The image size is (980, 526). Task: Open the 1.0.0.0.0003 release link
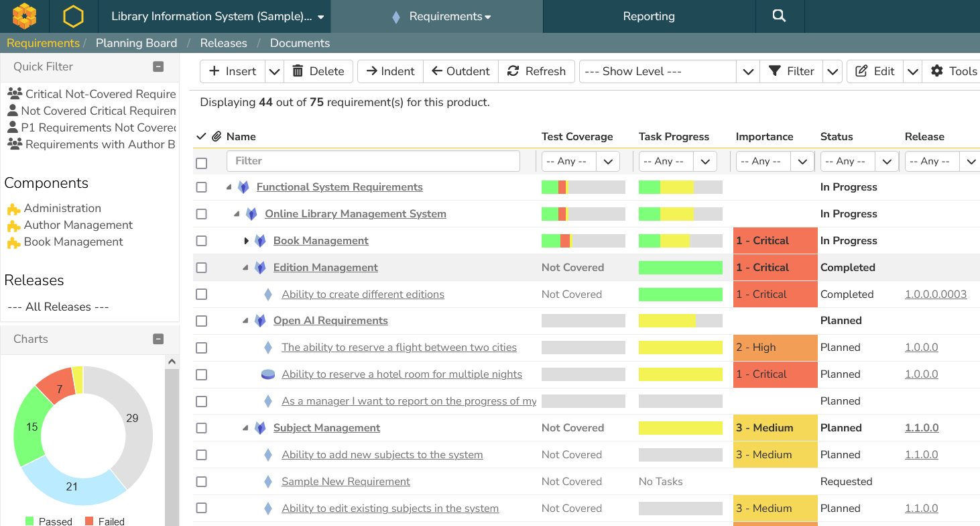tap(936, 294)
